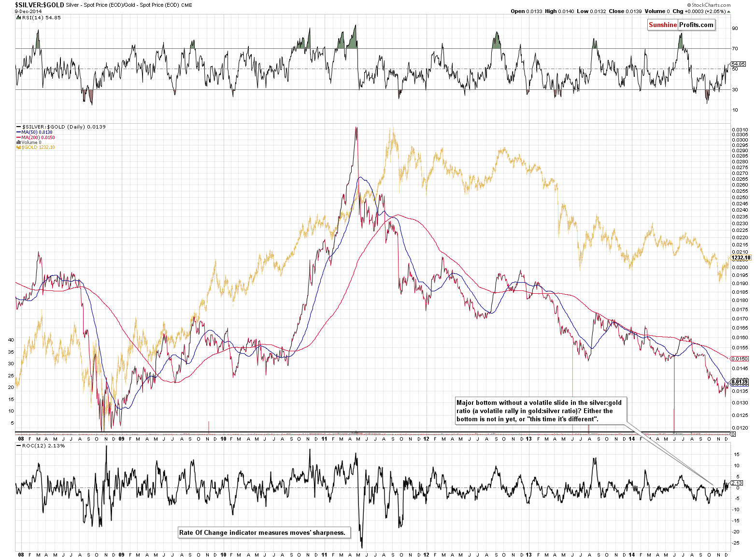Click the 0.0120 bottom price axis label
The width and height of the screenshot is (756, 559).
[x=740, y=428]
